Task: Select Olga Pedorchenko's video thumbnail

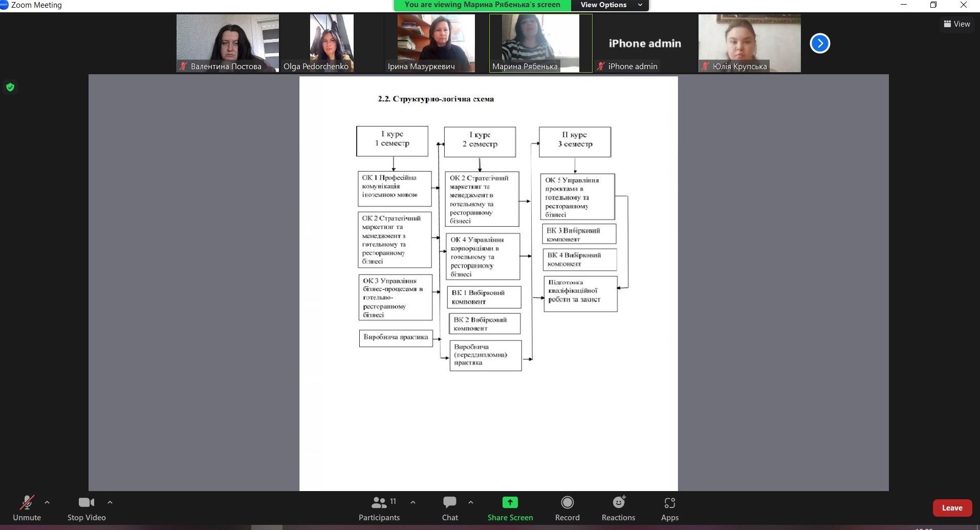Action: 332,43
